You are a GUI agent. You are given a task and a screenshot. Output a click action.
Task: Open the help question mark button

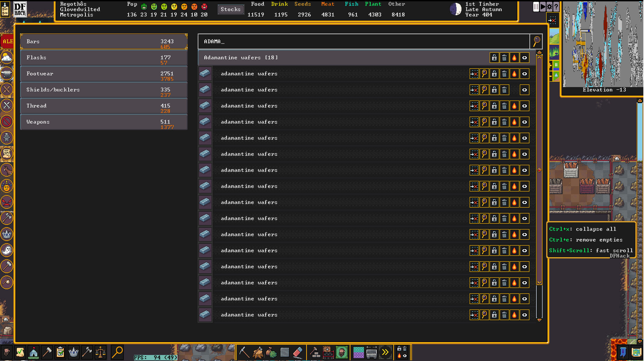556,7
